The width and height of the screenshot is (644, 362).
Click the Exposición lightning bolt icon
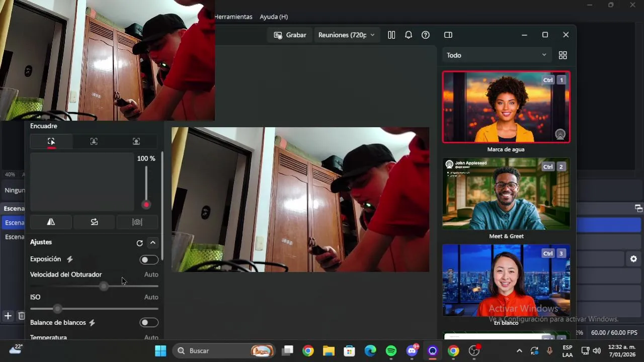tap(70, 259)
